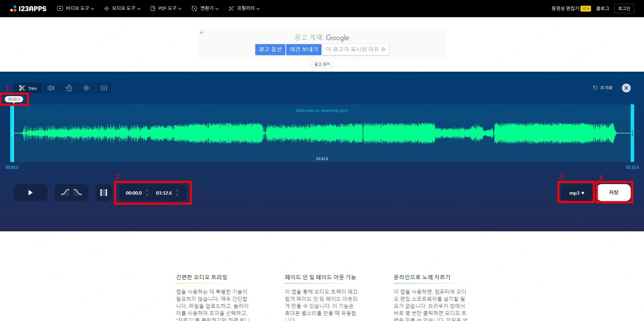Screen dimensions: 644x321
Task: Click the 초기화 reset button
Action: tap(603, 88)
